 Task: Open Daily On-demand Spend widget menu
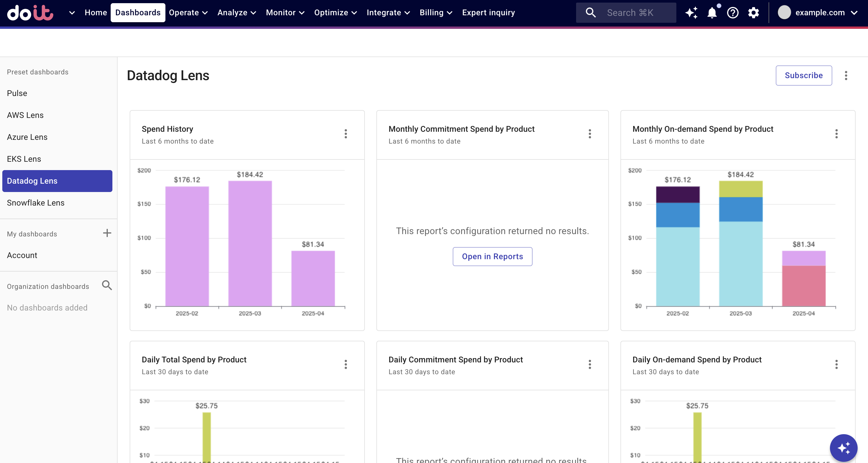836,364
